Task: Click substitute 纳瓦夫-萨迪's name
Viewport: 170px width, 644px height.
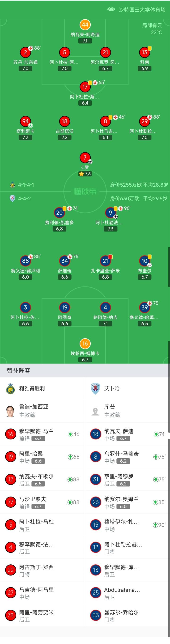Action: pos(119,431)
